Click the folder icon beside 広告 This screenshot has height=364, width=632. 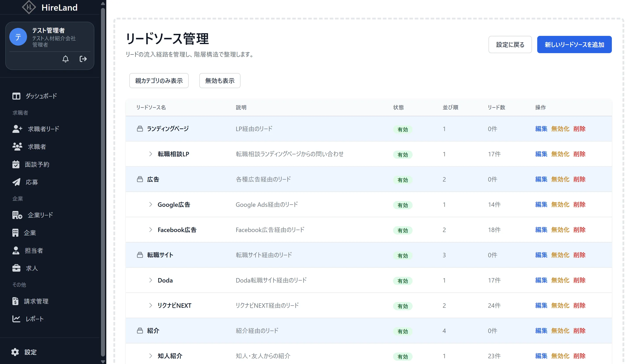140,179
